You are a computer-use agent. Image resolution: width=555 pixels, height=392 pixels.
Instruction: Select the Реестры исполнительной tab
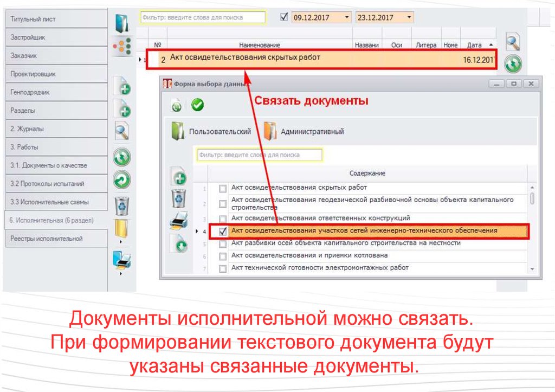tap(56, 239)
